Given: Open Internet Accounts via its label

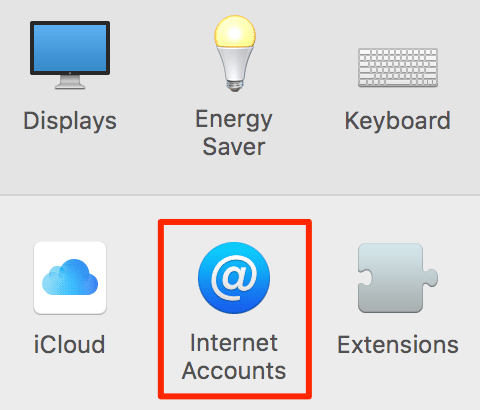Looking at the screenshot, I should click(234, 357).
